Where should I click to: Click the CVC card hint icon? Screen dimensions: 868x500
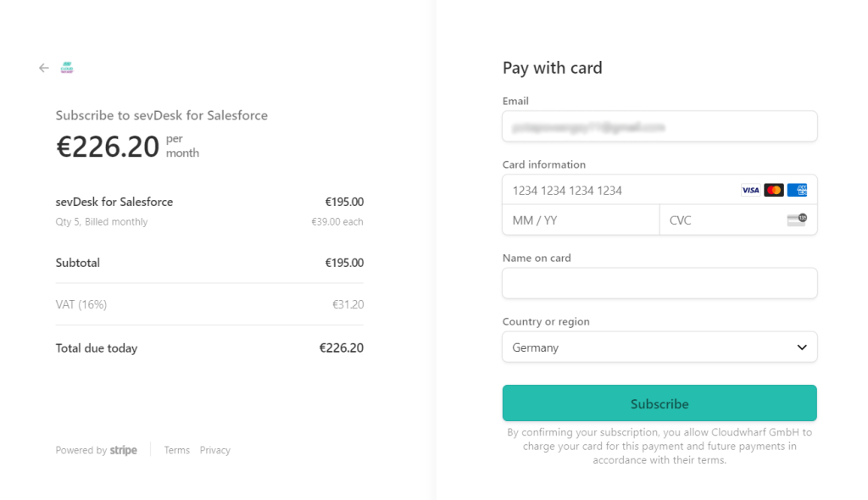point(796,220)
